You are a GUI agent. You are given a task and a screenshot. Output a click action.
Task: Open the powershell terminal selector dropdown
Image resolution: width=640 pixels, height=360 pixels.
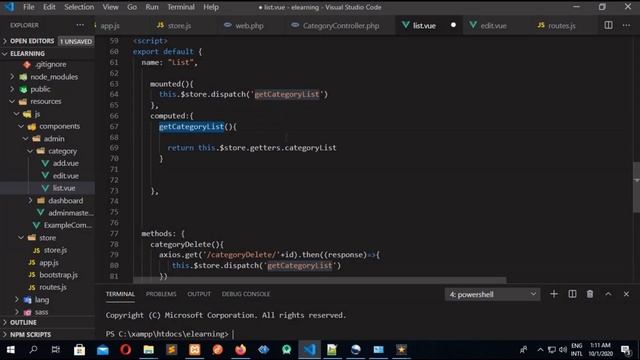pyautogui.click(x=492, y=294)
